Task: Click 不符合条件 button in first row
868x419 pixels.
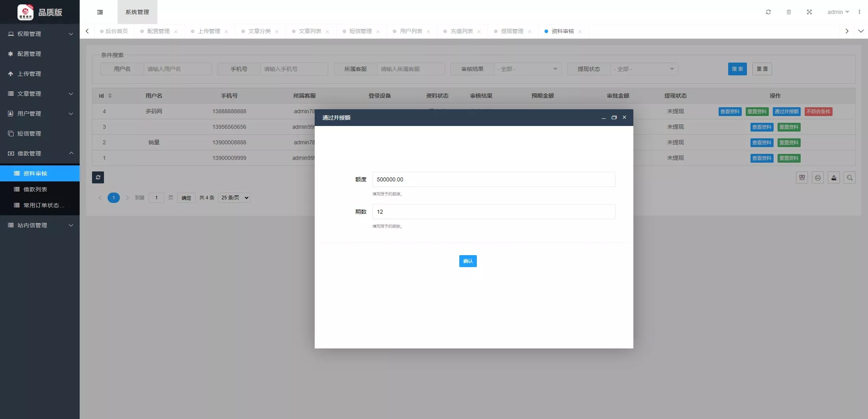Action: pyautogui.click(x=818, y=112)
